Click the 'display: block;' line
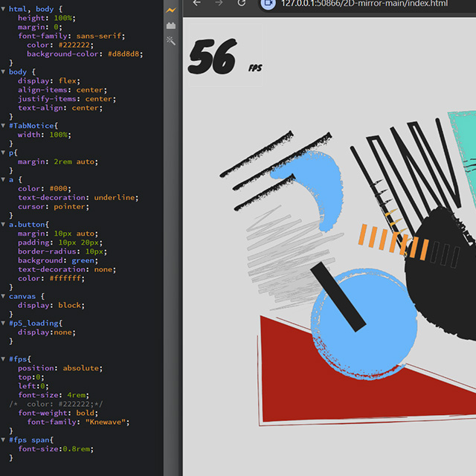 click(x=51, y=306)
